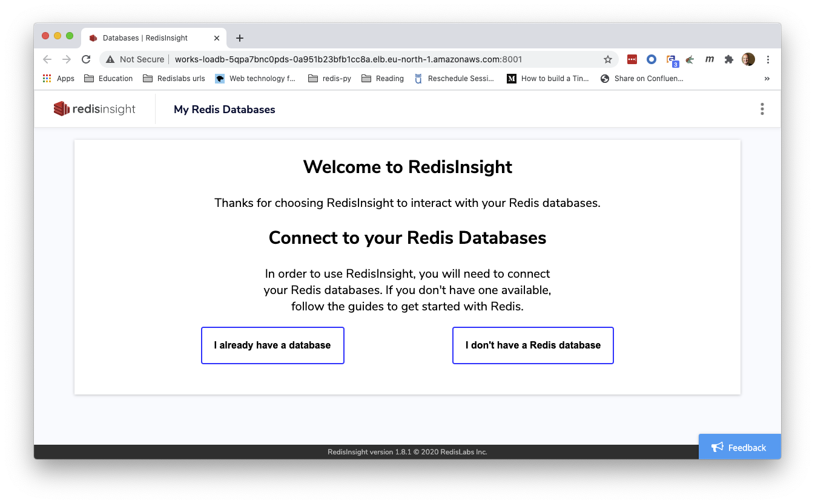Reload the page

coord(86,59)
